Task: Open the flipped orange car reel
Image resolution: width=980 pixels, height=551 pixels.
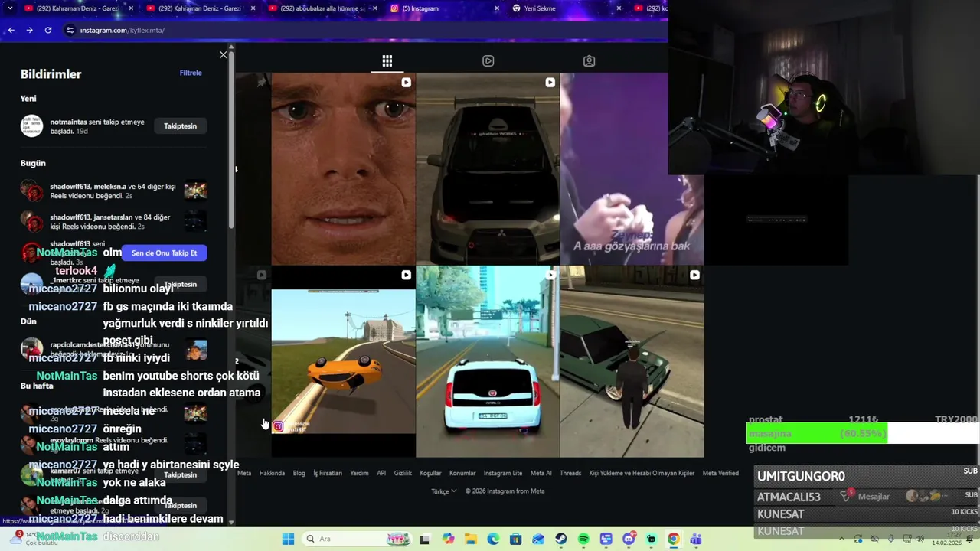Action: [x=343, y=361]
